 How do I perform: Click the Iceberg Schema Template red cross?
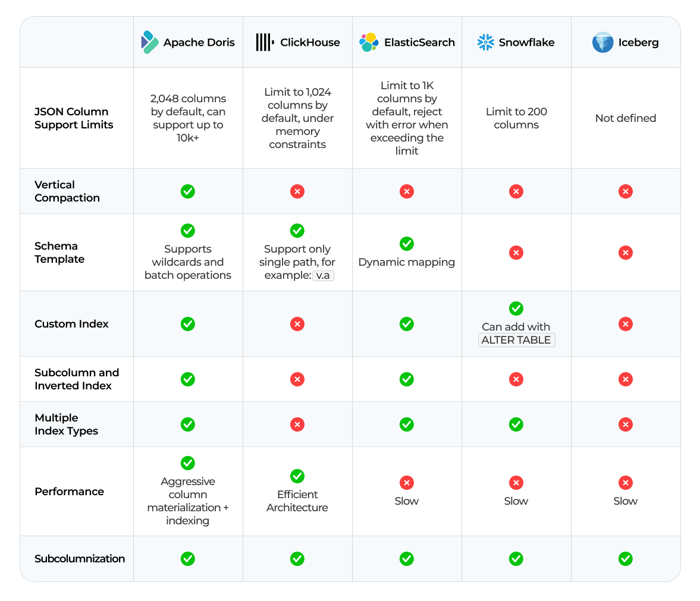click(x=625, y=253)
